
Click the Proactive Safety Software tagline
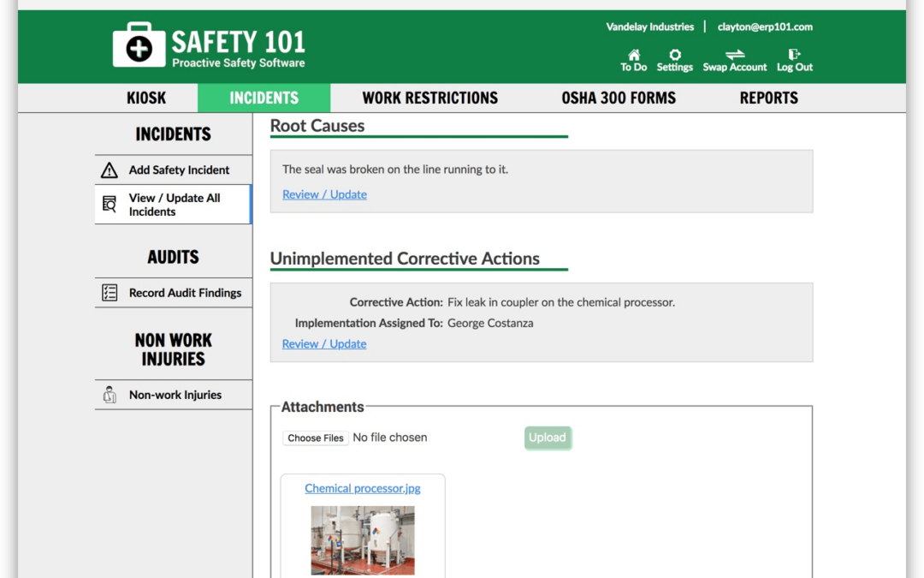(x=239, y=63)
